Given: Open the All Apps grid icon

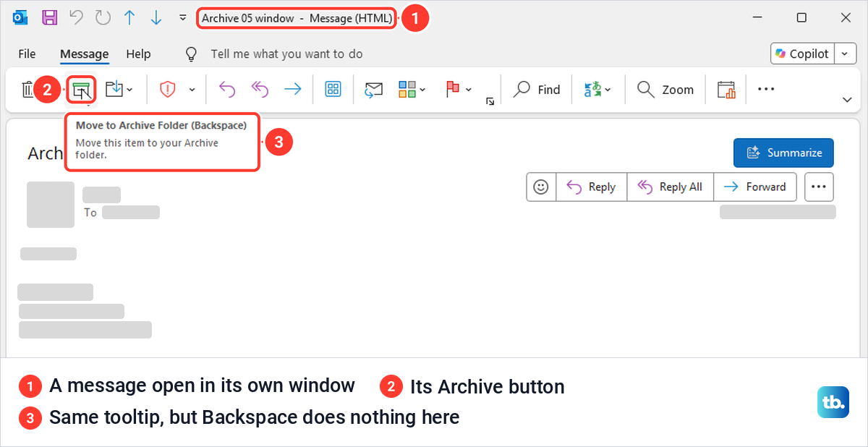Looking at the screenshot, I should pyautogui.click(x=333, y=90).
